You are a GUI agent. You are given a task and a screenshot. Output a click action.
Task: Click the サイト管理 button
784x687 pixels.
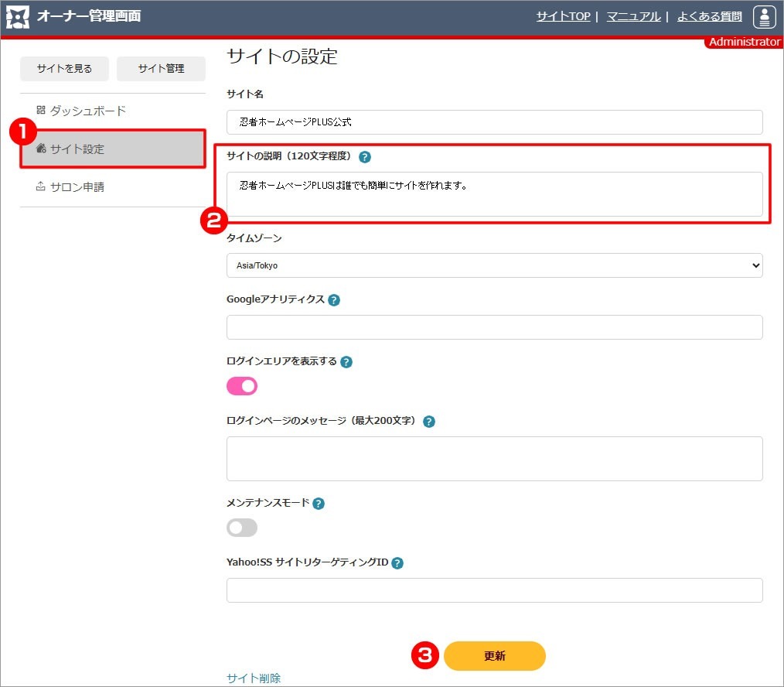(x=161, y=69)
